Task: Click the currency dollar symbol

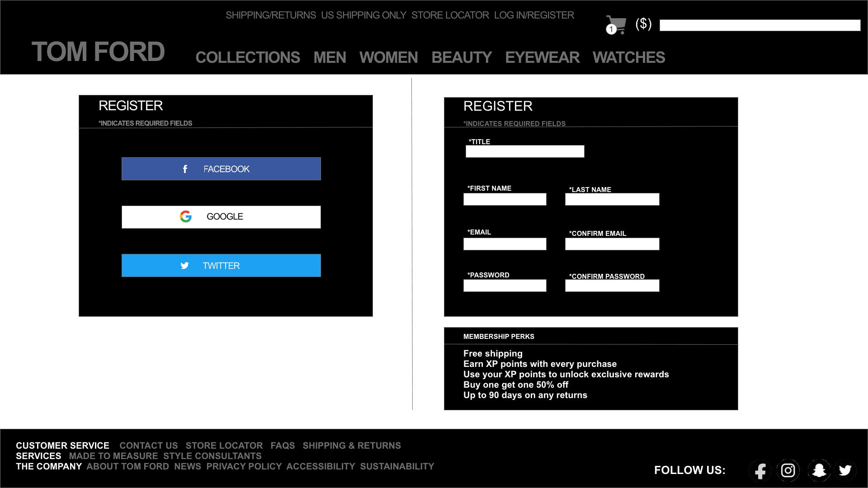Action: coord(643,23)
